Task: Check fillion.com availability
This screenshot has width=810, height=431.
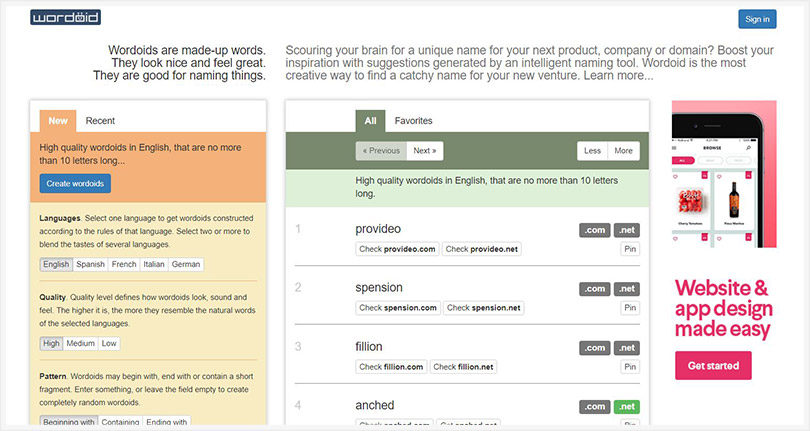Action: pos(391,367)
